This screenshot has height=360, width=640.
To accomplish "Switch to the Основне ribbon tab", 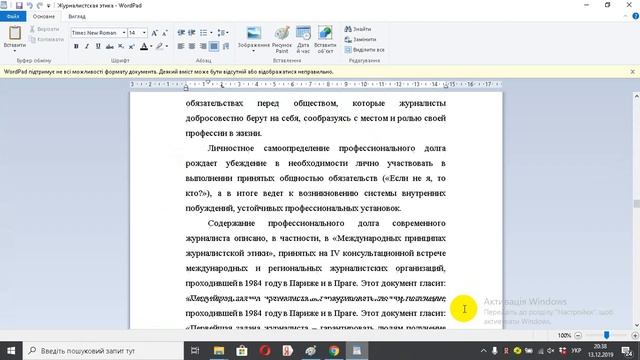I will (44, 16).
